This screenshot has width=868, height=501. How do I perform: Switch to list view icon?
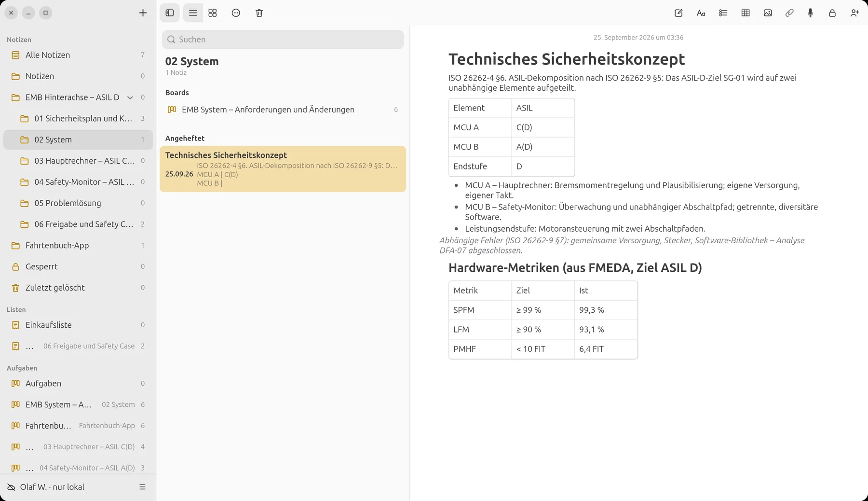[193, 13]
